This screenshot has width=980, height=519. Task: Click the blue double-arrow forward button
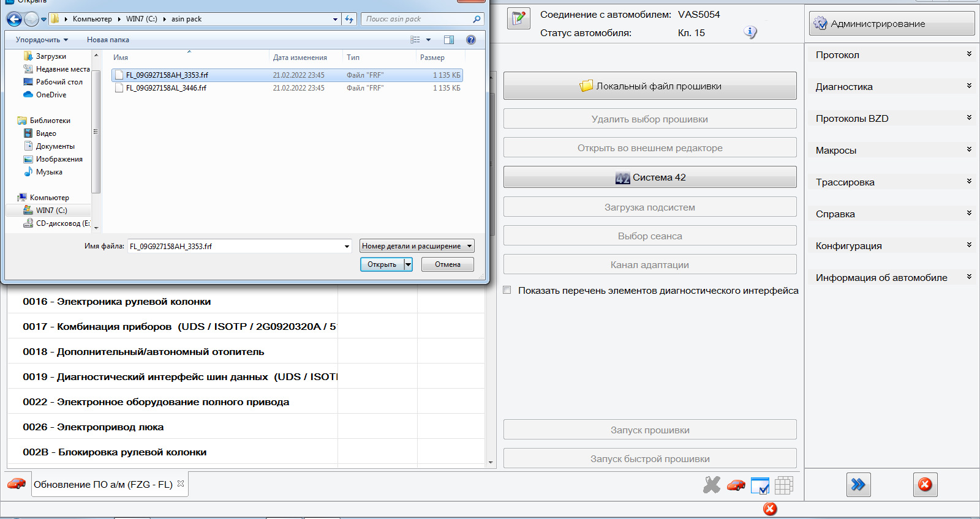tap(859, 485)
